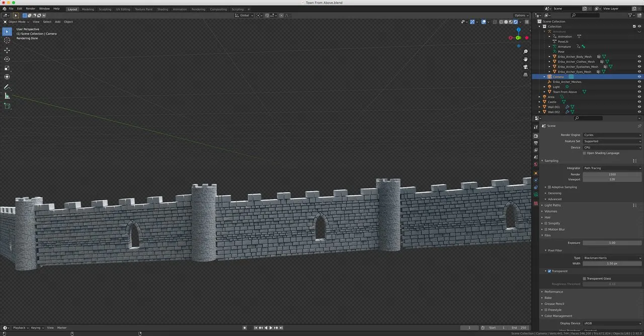This screenshot has height=336, width=644.
Task: Uncheck the Transparent film checkbox
Action: coord(549,271)
